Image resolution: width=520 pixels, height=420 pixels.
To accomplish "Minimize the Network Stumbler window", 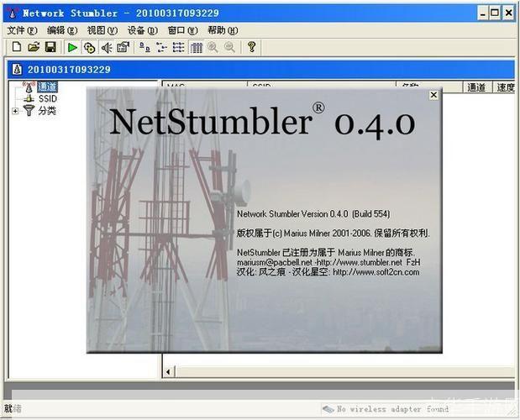I will pos(482,13).
